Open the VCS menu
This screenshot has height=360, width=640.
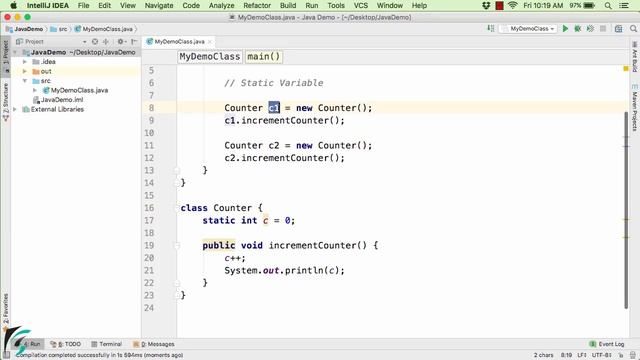click(361, 5)
